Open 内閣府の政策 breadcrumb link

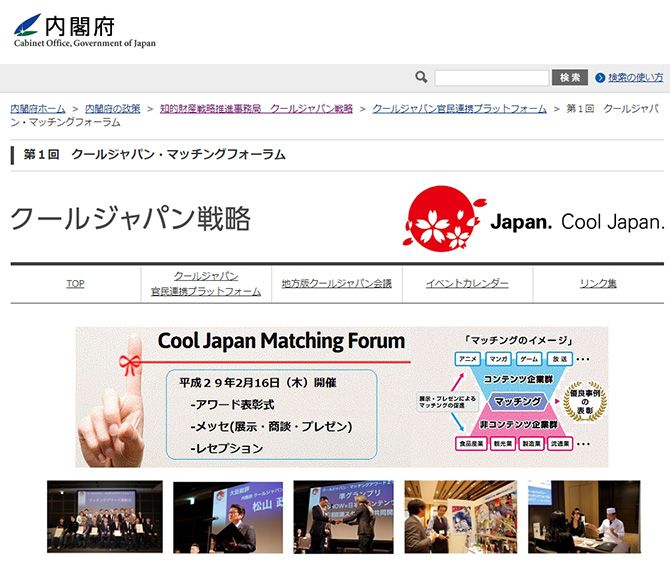pyautogui.click(x=113, y=108)
